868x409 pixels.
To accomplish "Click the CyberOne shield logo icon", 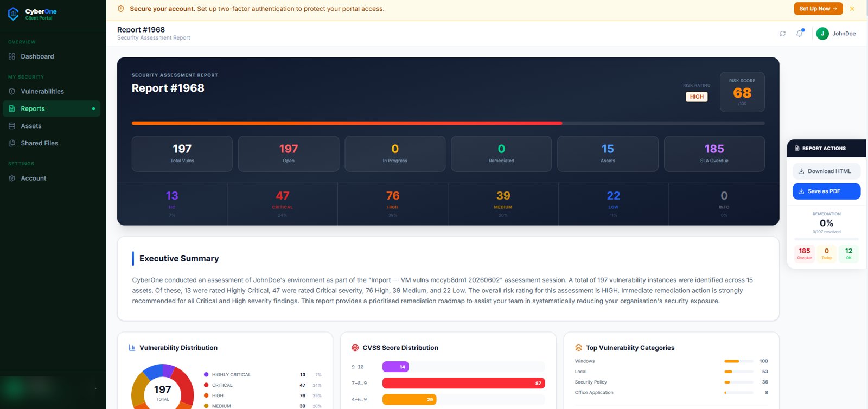I will point(14,14).
